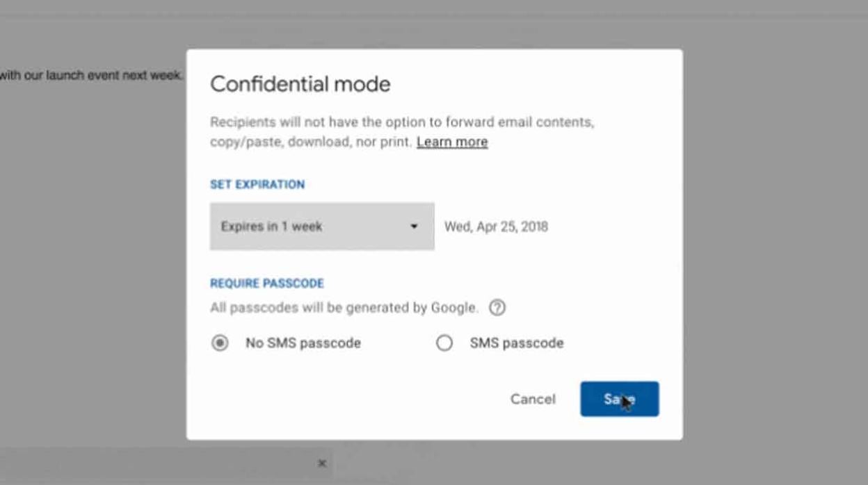Viewport: 868px width, 485px height.
Task: Click the Cancel button
Action: click(x=532, y=399)
